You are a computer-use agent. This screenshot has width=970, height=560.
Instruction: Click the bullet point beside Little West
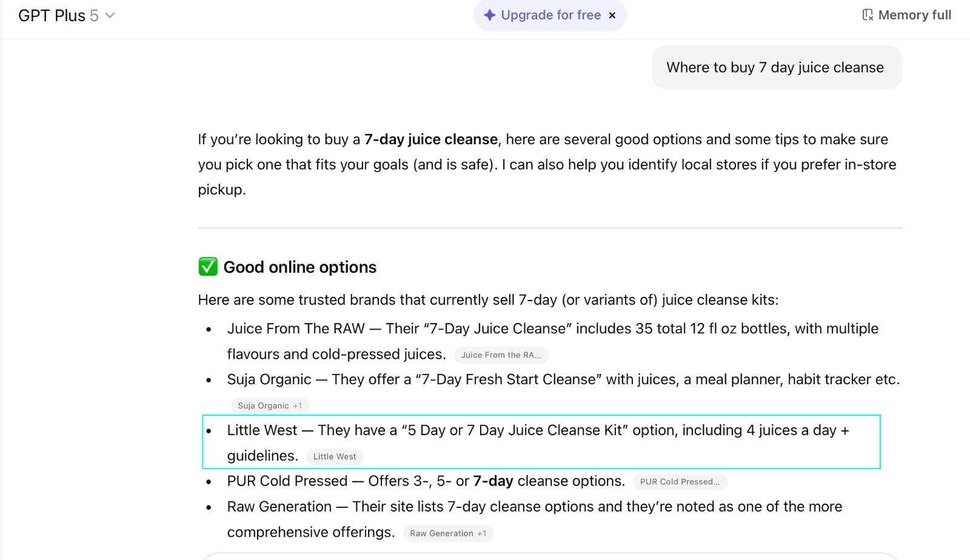(x=209, y=432)
